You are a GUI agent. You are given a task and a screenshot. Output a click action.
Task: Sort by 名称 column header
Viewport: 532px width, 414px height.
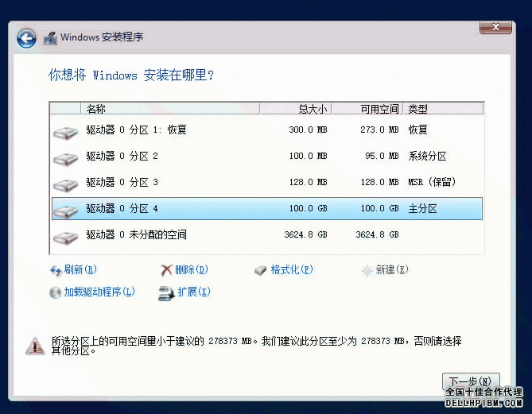pos(170,109)
